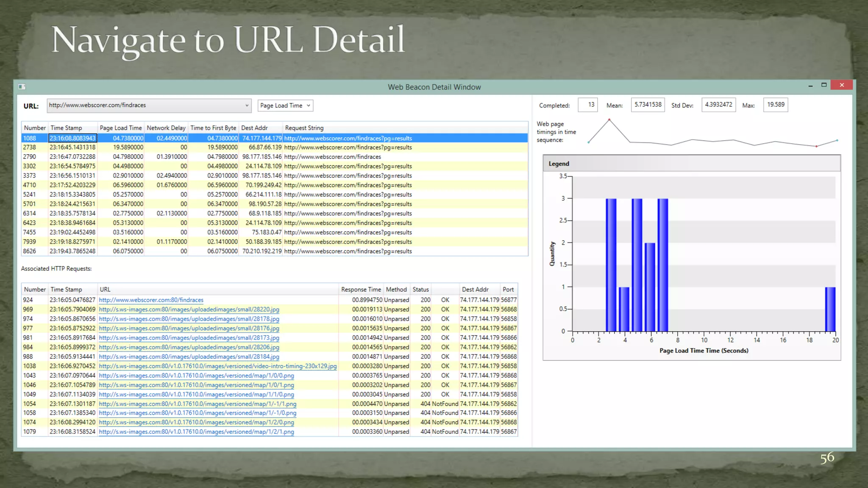Open video-intro-timing-230x129.jpg link

pos(217,366)
